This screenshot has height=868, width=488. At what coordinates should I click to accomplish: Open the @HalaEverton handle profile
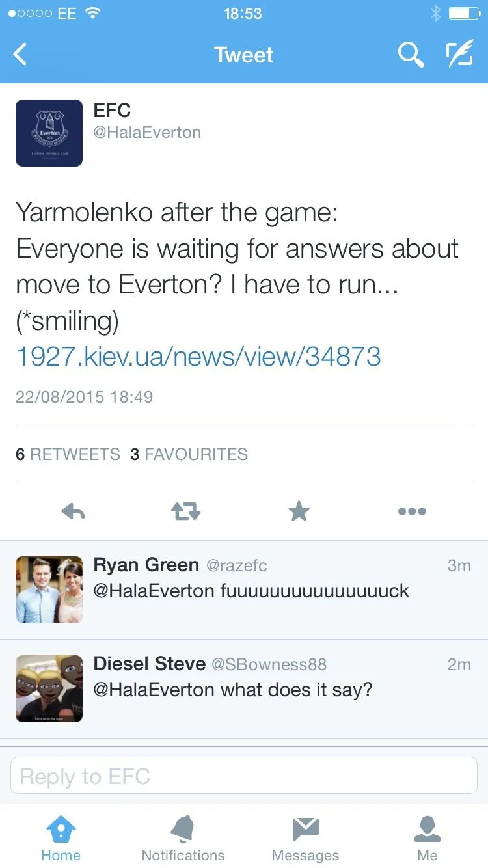[x=147, y=133]
